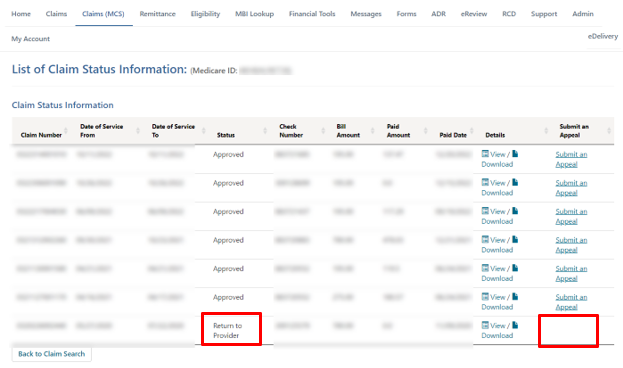Screen dimensions: 623x368
Task: Sort by the Details column arrows
Action: [546, 131]
